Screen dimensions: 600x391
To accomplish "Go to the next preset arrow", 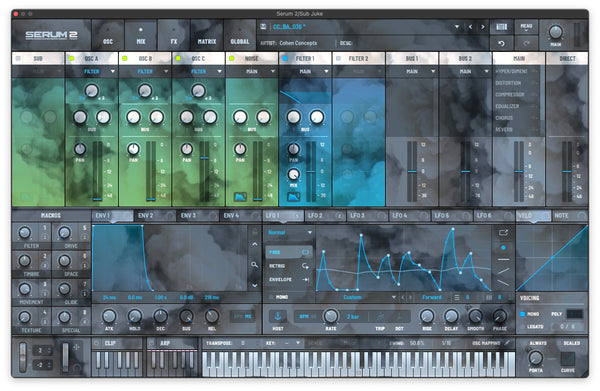I will pyautogui.click(x=483, y=27).
